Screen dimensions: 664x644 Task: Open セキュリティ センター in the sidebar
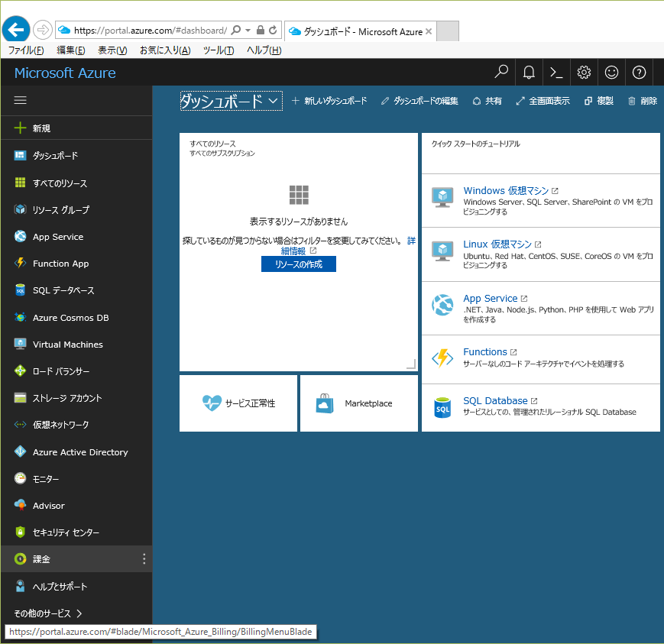76,532
